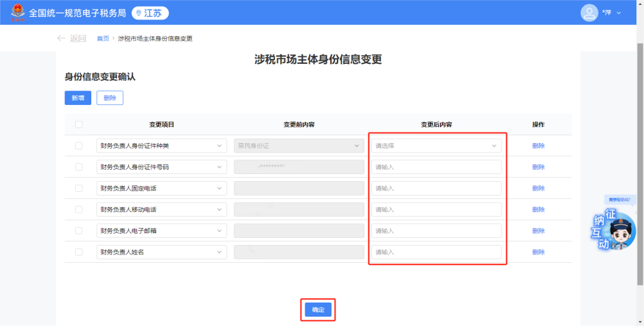Click the 变更项目 column header
The height and width of the screenshot is (326, 644).
pyautogui.click(x=162, y=125)
